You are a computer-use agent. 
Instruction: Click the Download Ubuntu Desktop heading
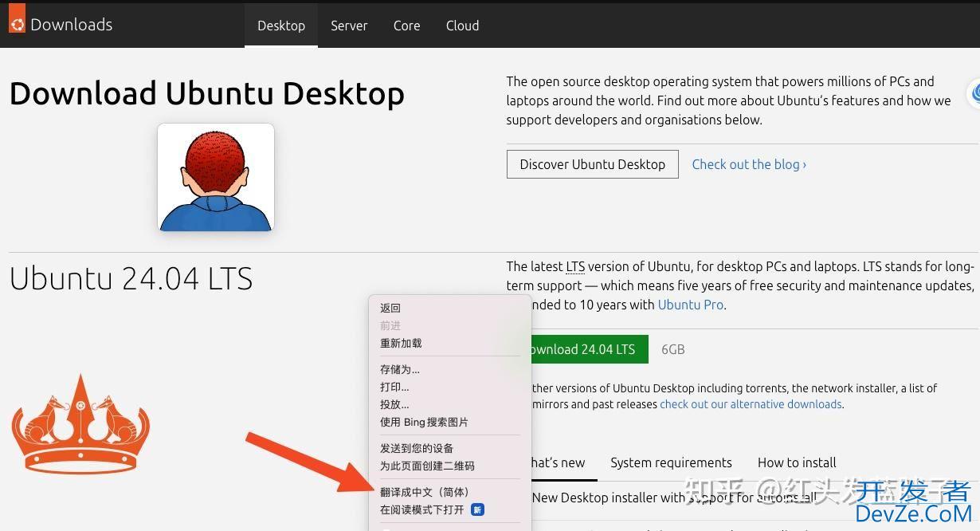tap(207, 93)
